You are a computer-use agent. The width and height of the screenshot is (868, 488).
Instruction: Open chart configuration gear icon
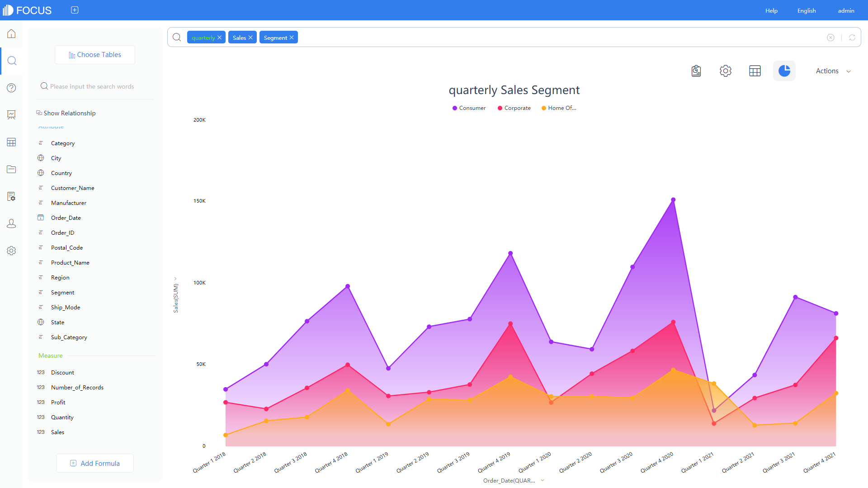pos(725,71)
